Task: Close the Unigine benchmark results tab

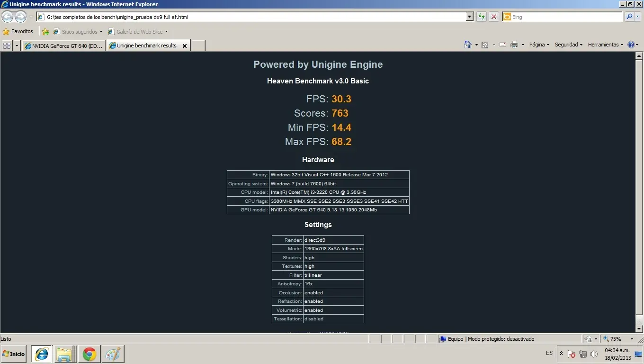Action: coord(185,46)
